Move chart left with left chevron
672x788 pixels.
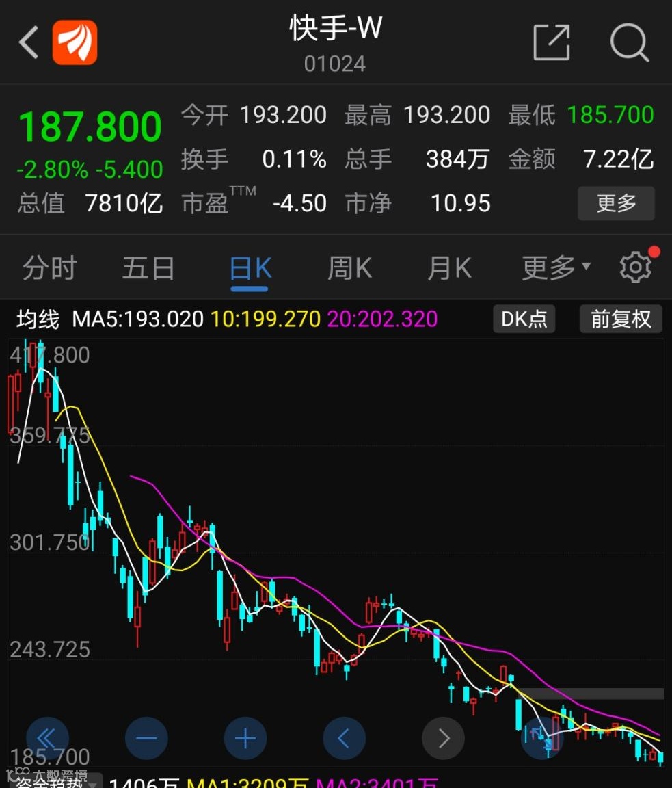pos(344,738)
